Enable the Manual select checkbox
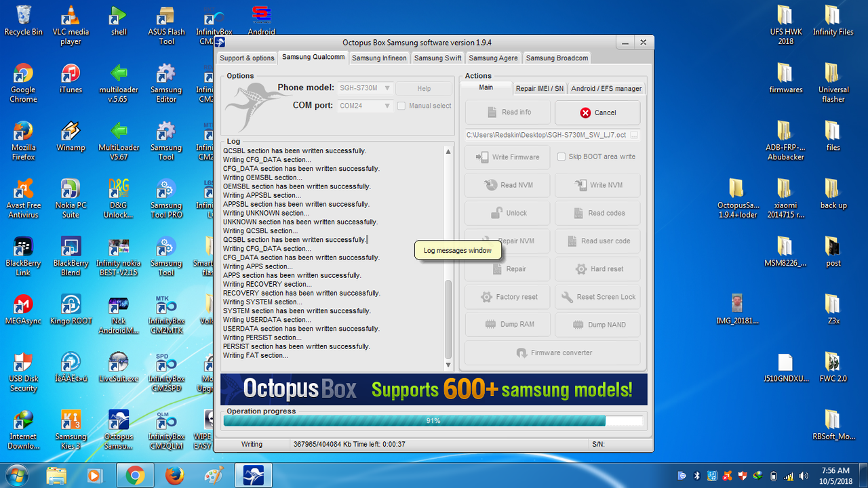Viewport: 868px width, 488px height. pyautogui.click(x=401, y=106)
